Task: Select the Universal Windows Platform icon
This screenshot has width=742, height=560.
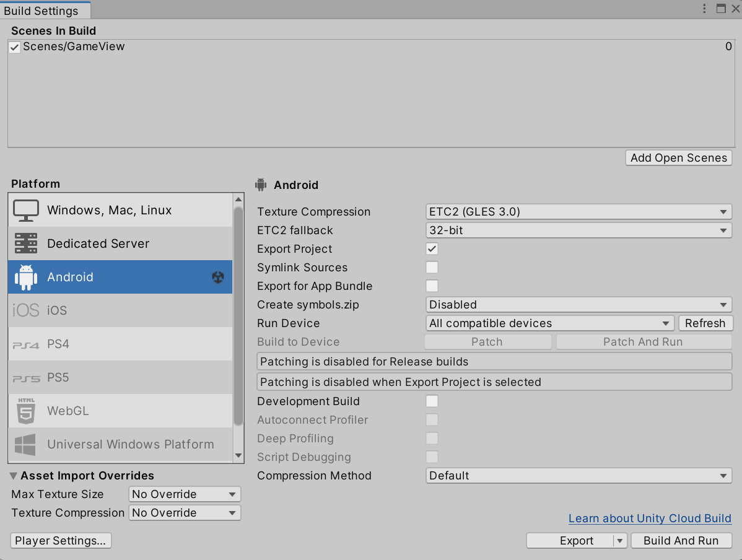Action: click(x=26, y=444)
